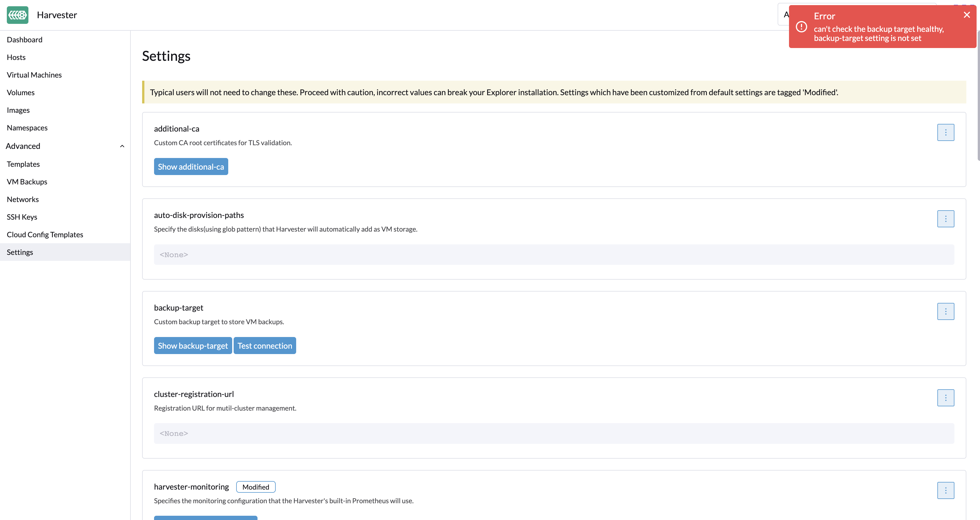Open the backup-target three-dot menu
980x520 pixels.
(946, 311)
